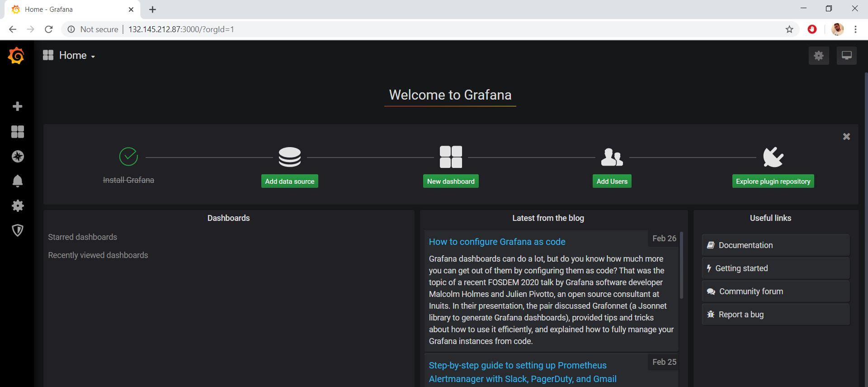Screen dimensions: 868x387
Task: Open the Alerting bell icon in the sidebar
Action: coord(18,181)
